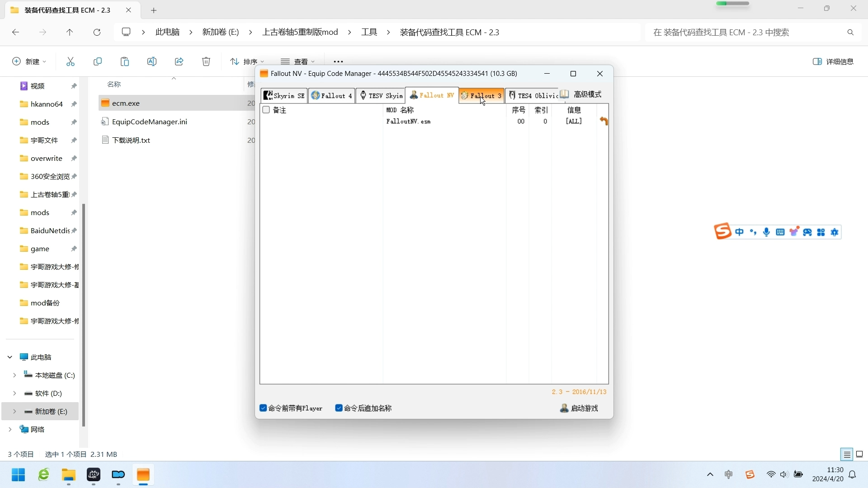Click 工具 breadcrumb in address bar

[x=369, y=32]
